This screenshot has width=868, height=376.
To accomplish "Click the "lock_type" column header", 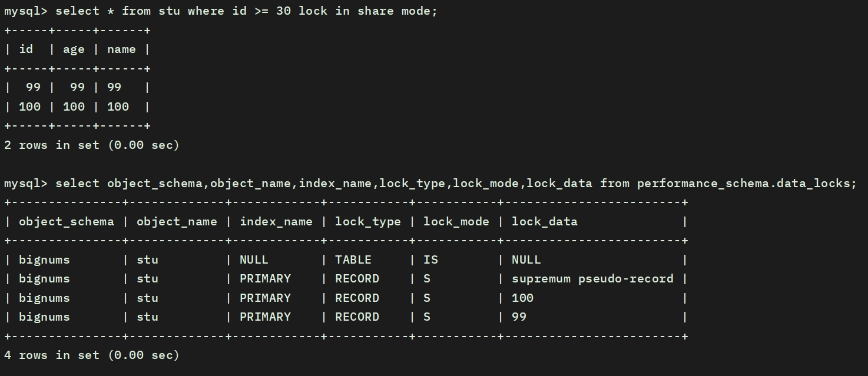I will click(368, 222).
